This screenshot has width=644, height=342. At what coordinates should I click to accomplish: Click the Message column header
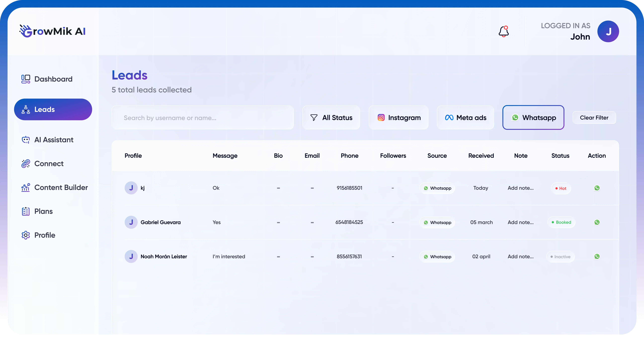pyautogui.click(x=225, y=156)
